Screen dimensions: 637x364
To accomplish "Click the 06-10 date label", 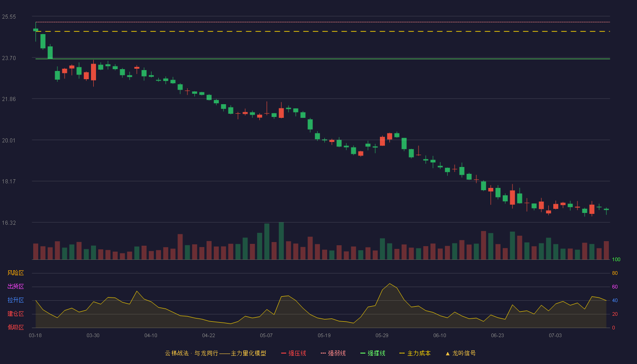I will (x=440, y=335).
